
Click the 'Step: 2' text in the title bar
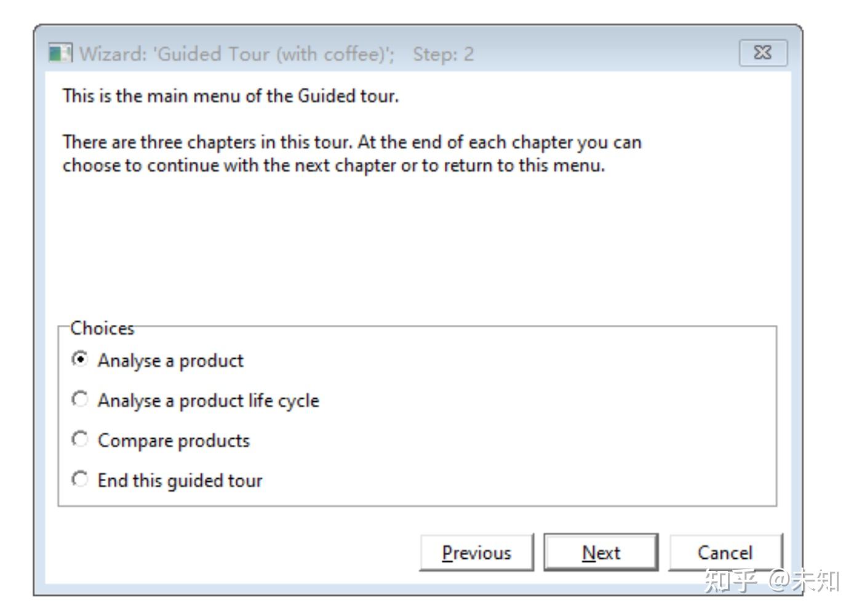(x=443, y=54)
